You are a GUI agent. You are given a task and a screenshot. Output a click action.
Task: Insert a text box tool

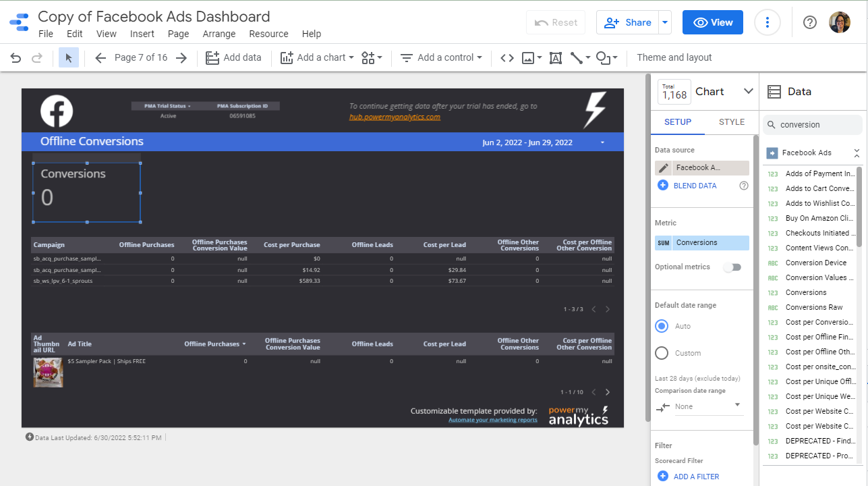[x=555, y=58]
